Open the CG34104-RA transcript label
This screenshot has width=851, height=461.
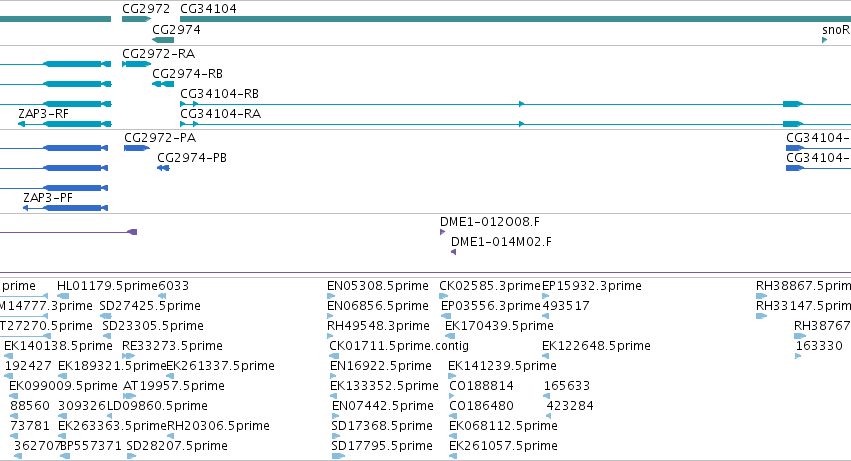220,114
